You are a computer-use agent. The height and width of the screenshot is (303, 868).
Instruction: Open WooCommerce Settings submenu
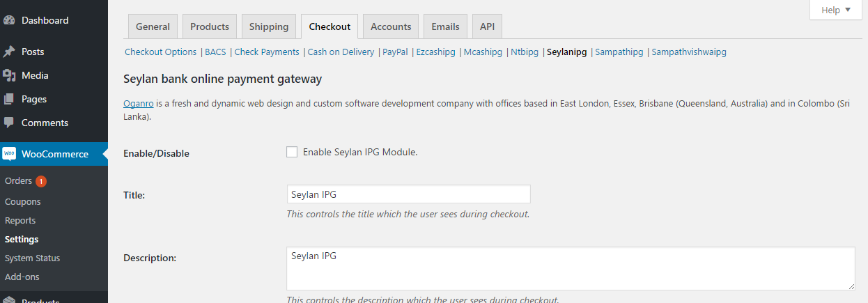click(22, 239)
